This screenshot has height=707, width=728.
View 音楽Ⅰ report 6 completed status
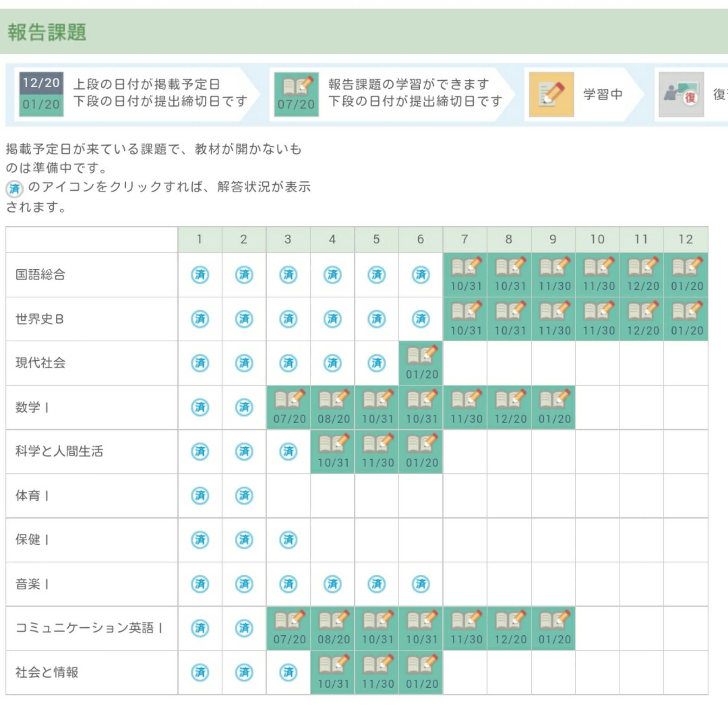tap(421, 584)
